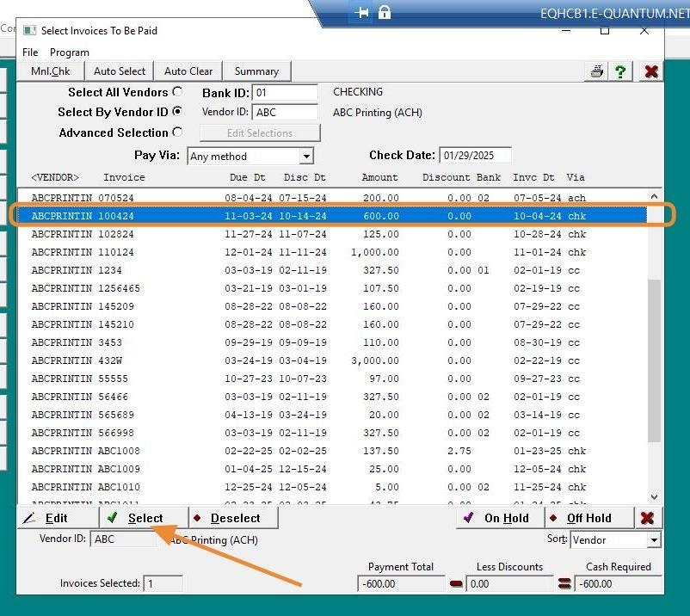Screen dimensions: 690x616
Task: Click the Auto Select toolbar button
Action: pyautogui.click(x=120, y=71)
